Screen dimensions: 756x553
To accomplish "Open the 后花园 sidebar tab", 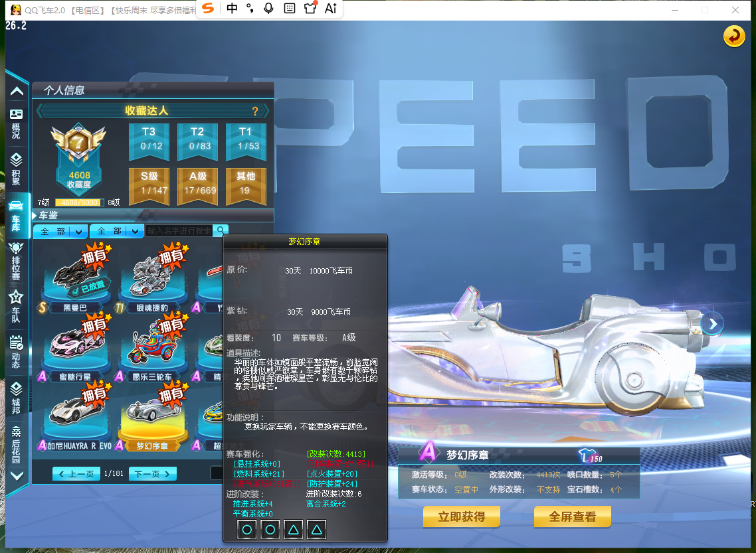I will pos(16,444).
